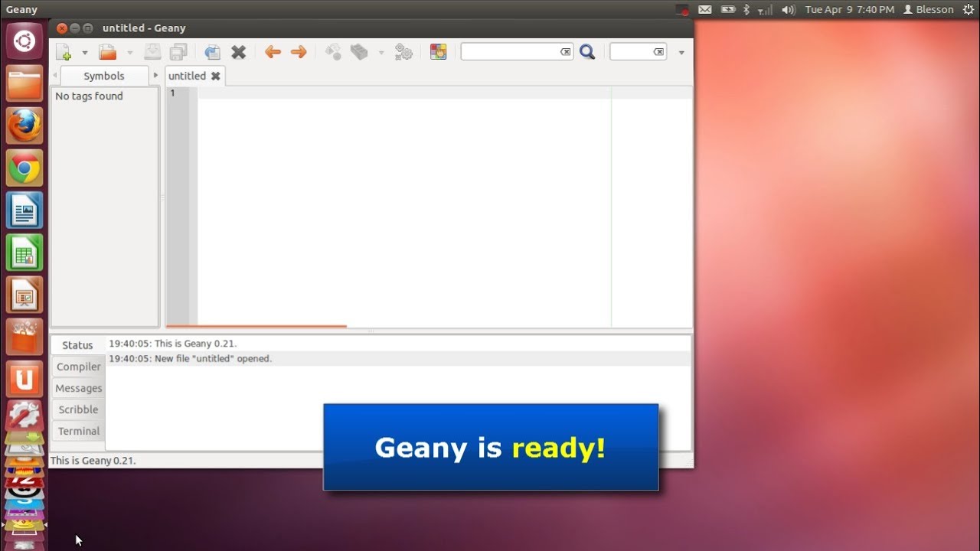Click the sidebar tabs left scroll arrow
Image resolution: width=980 pixels, height=551 pixels.
coord(54,75)
